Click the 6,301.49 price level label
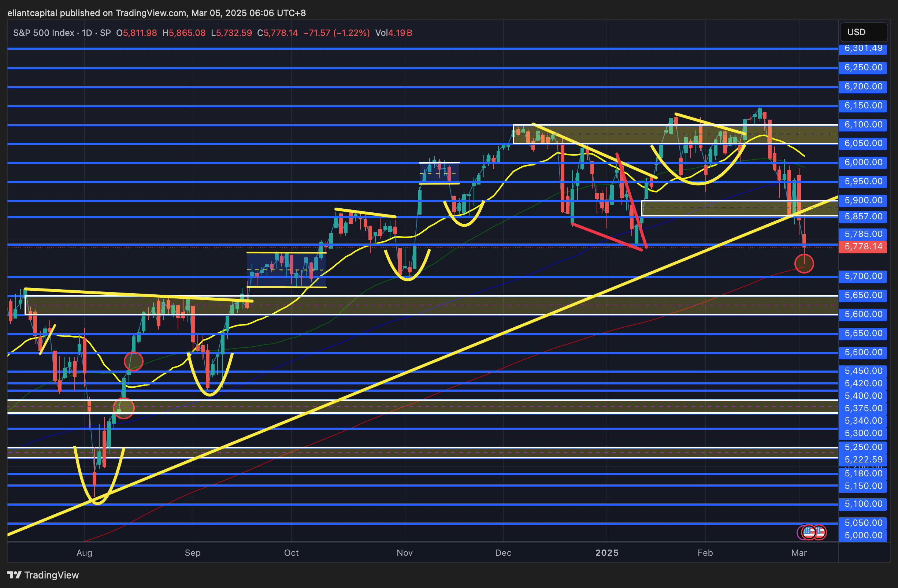The width and height of the screenshot is (898, 588). [x=862, y=48]
